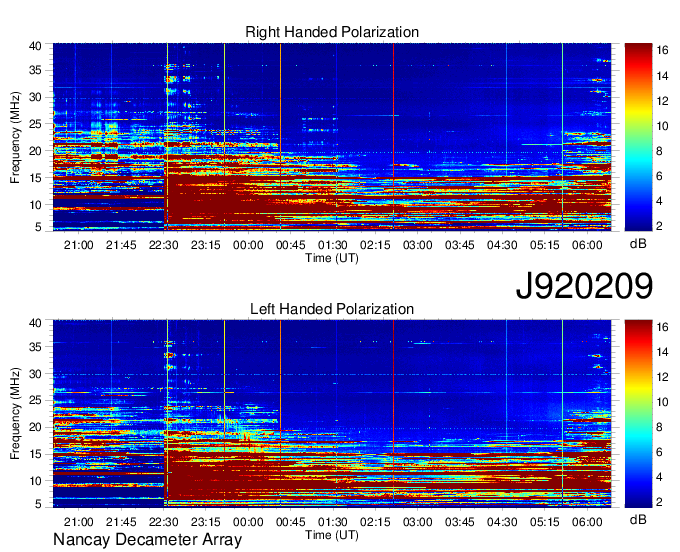Click the 25 MHz tick of the Left Handed plot

[35, 401]
